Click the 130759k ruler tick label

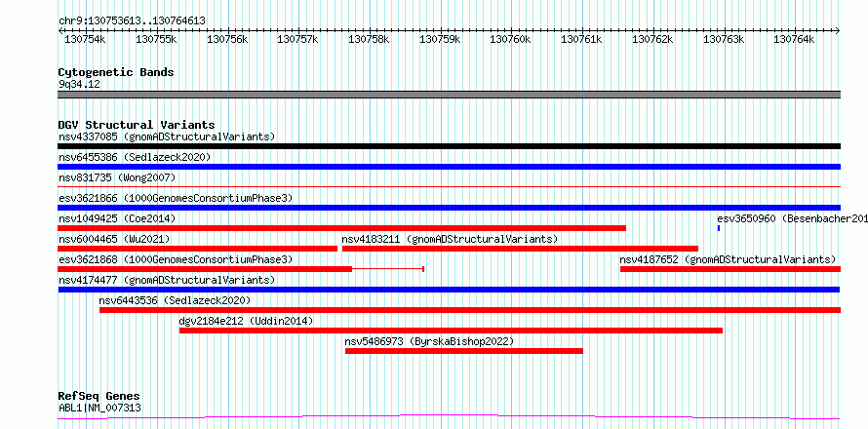(x=440, y=39)
